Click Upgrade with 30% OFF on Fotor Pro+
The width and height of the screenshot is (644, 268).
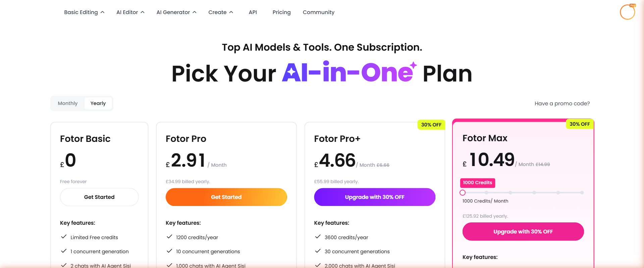click(374, 197)
